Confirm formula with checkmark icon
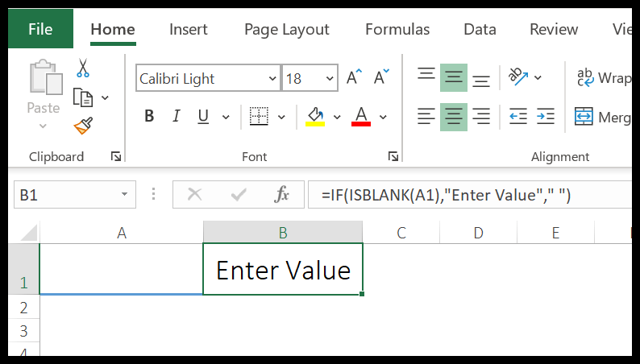 click(x=238, y=194)
